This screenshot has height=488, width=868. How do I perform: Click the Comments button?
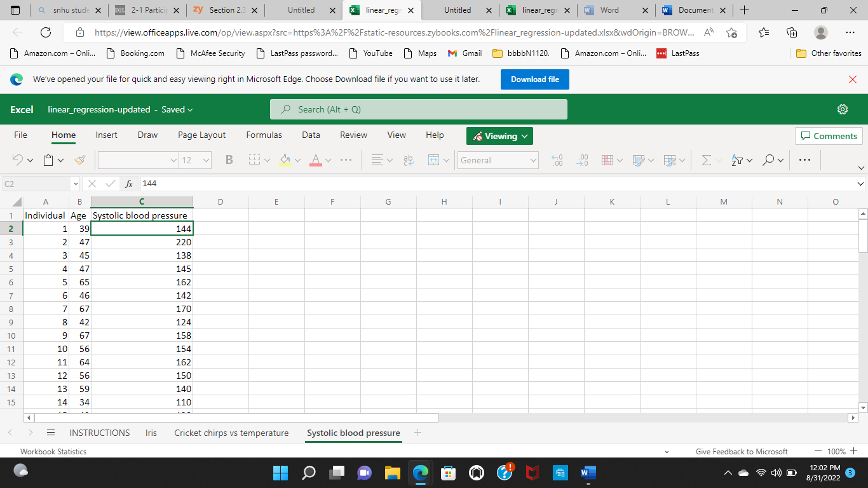(x=829, y=136)
